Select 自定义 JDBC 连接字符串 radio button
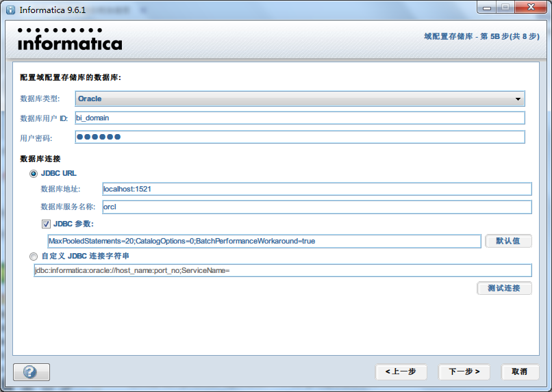This screenshot has width=552, height=392. coord(34,257)
